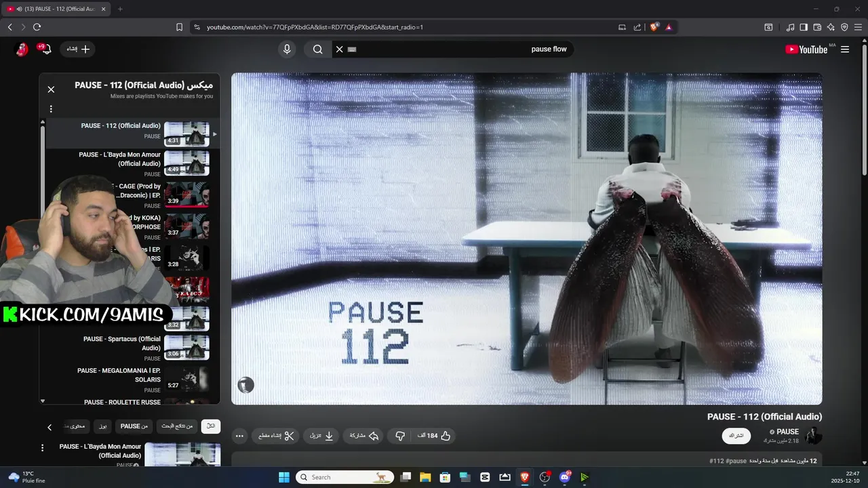Toggle the browser sidebar panel
Viewport: 868px width, 488px height.
(x=804, y=27)
